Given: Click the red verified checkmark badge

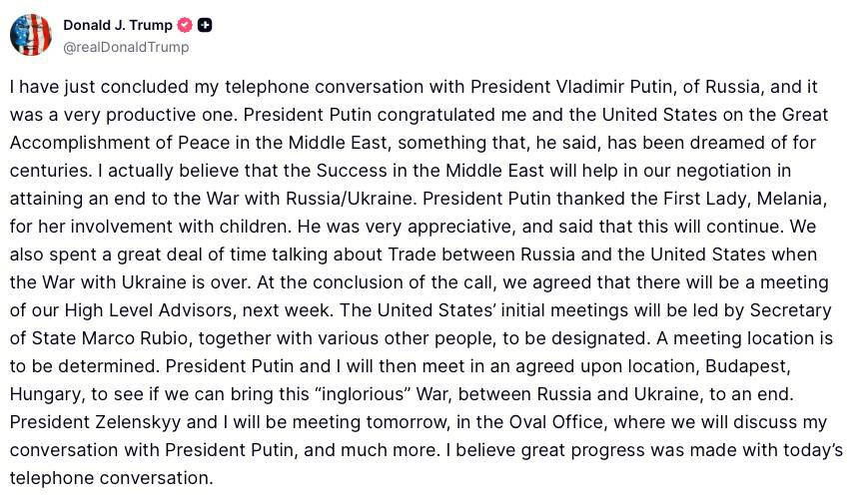Looking at the screenshot, I should coord(185,25).
